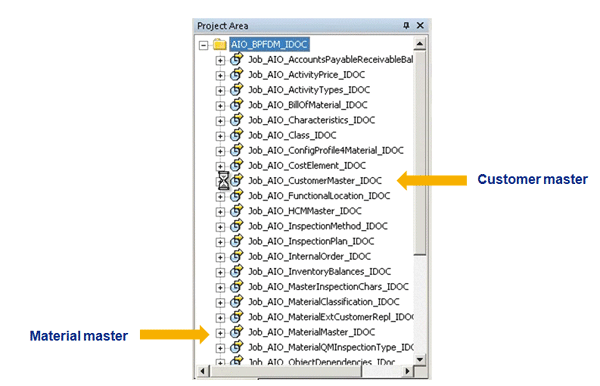The width and height of the screenshot is (600, 386).
Task: Expand the Job_AIO_FunctionalLocation_IDOC node
Action: pos(220,197)
